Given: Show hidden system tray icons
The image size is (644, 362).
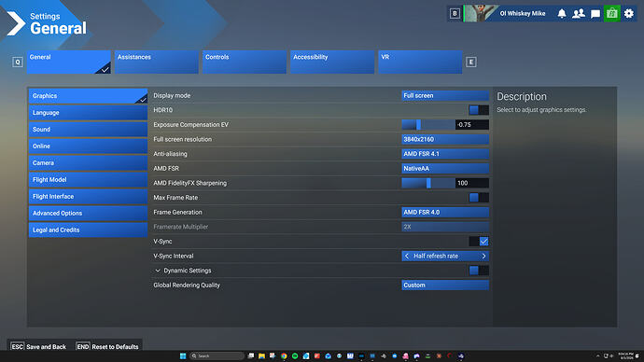Looking at the screenshot, I should (598, 355).
